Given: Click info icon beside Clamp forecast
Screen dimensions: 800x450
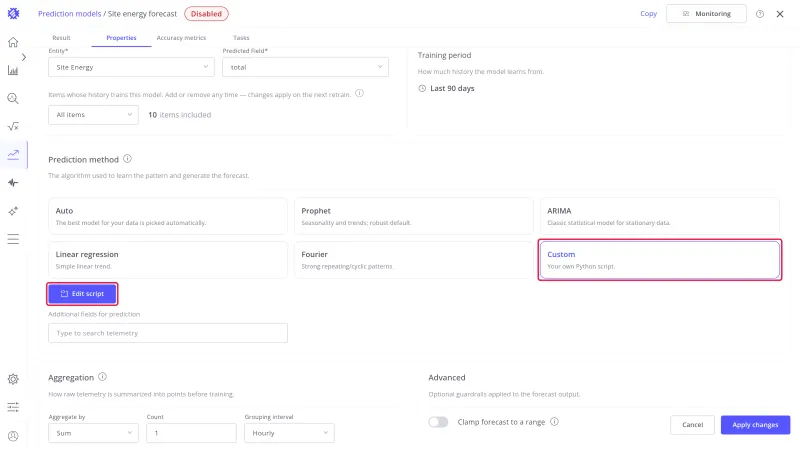Looking at the screenshot, I should point(555,421).
